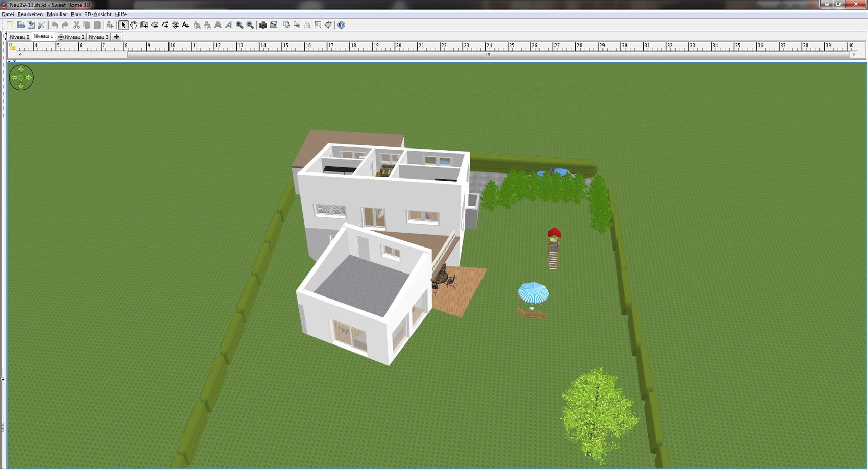Choose the create walls tool
868x470 pixels.
pos(144,25)
